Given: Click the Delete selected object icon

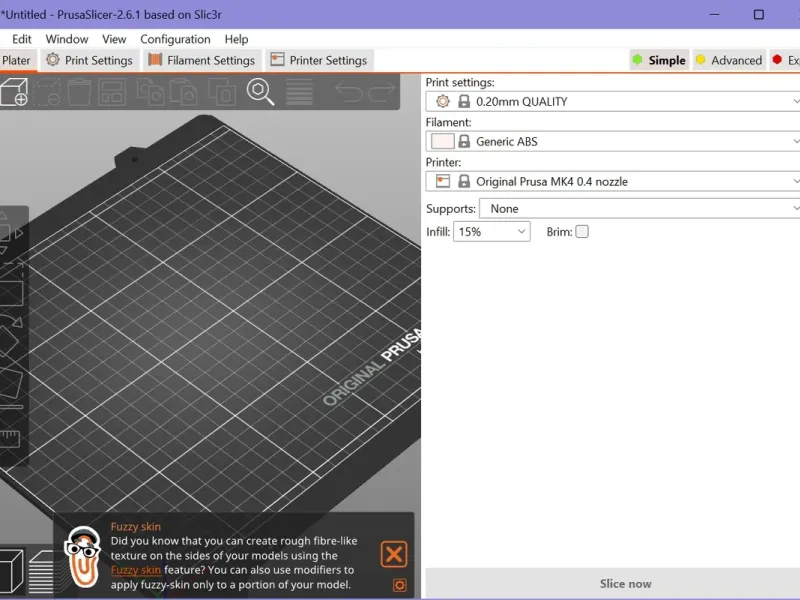Looking at the screenshot, I should (x=47, y=92).
